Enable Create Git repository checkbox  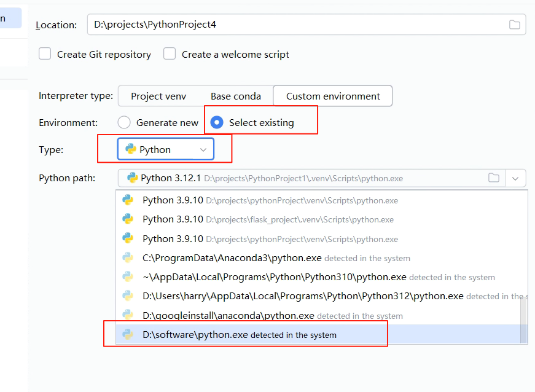pyautogui.click(x=45, y=54)
